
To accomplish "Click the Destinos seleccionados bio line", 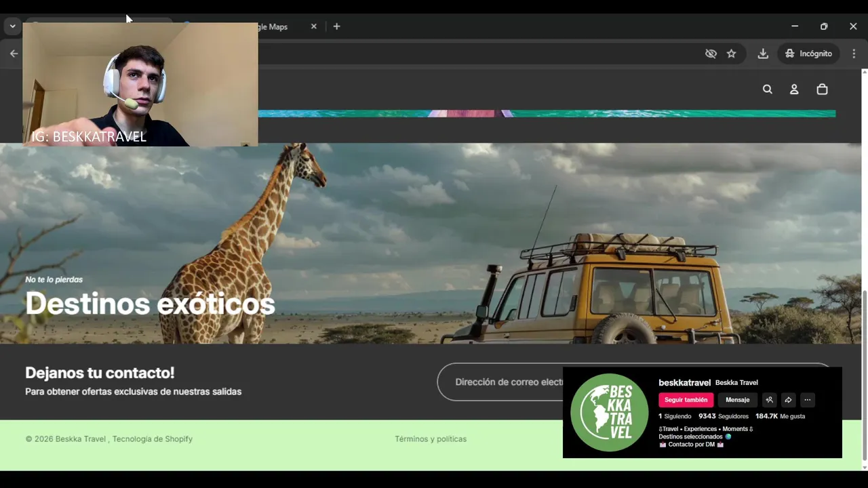I will [695, 436].
